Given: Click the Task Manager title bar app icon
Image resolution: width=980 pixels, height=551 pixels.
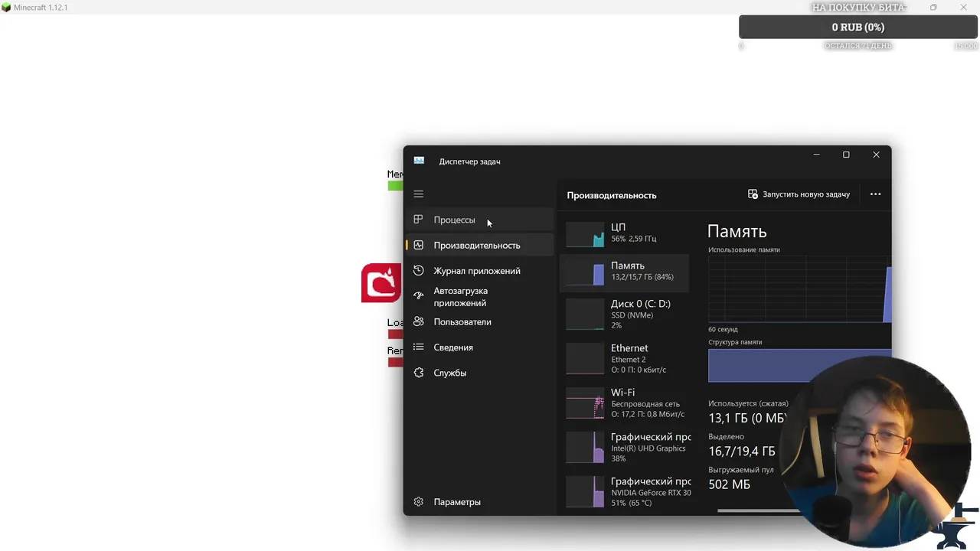Looking at the screenshot, I should [419, 161].
